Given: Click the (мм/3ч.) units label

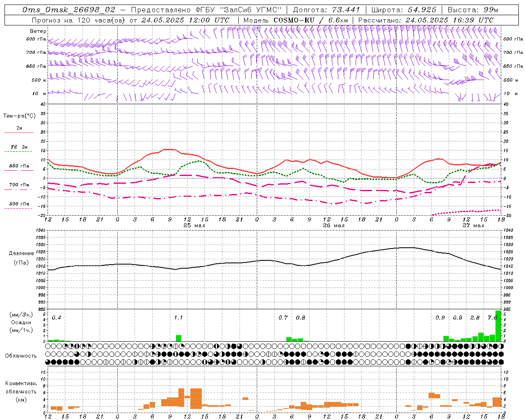Looking at the screenshot, I should point(21,315).
